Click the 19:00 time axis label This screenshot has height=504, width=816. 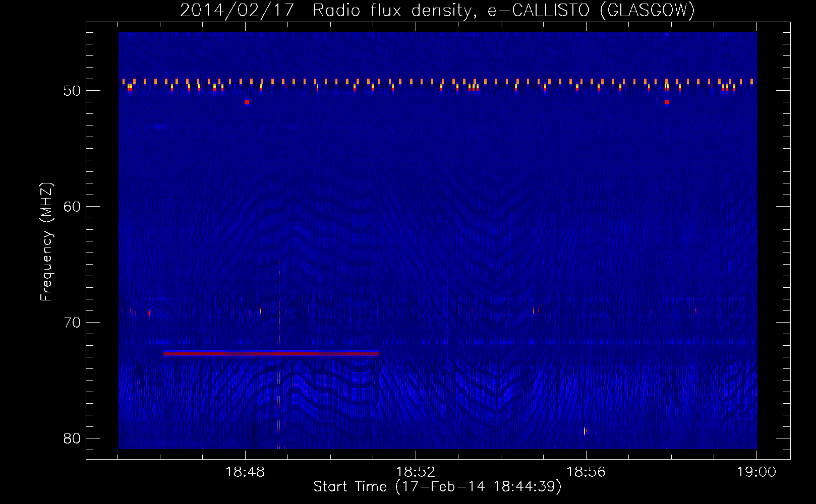[756, 472]
